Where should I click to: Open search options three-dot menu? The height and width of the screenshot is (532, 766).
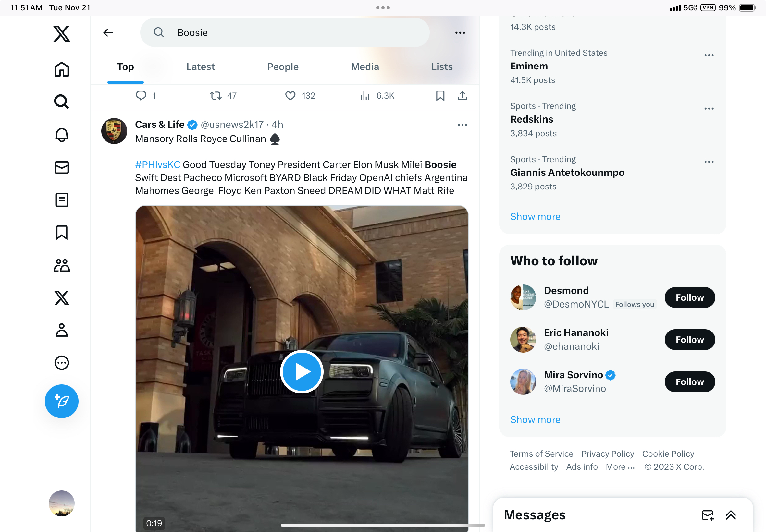(x=460, y=33)
